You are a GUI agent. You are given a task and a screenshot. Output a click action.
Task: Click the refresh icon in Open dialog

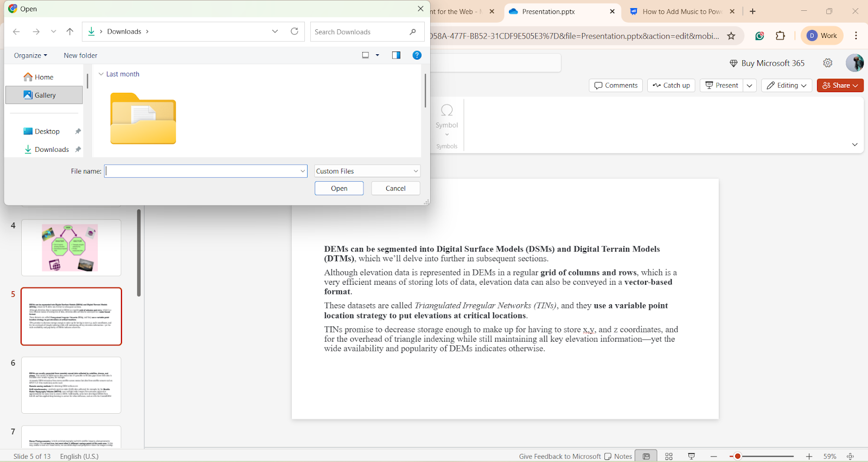[295, 31]
